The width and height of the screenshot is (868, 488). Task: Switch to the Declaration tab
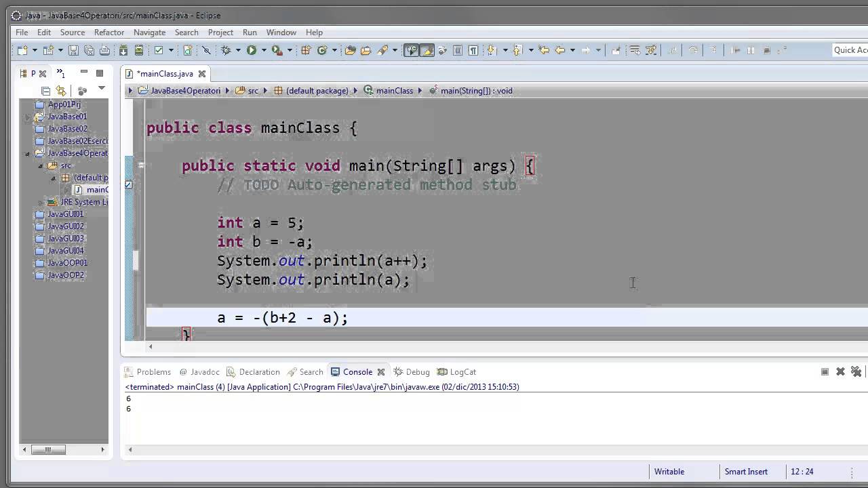253,371
